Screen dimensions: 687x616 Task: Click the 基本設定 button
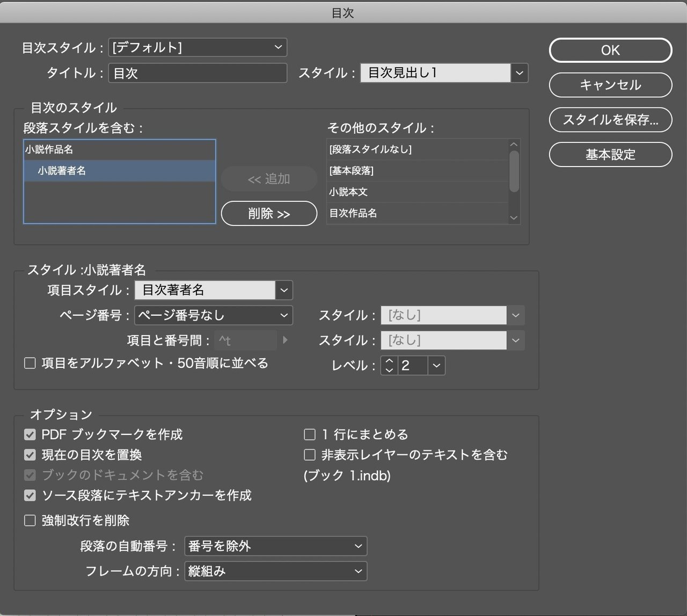tap(610, 155)
